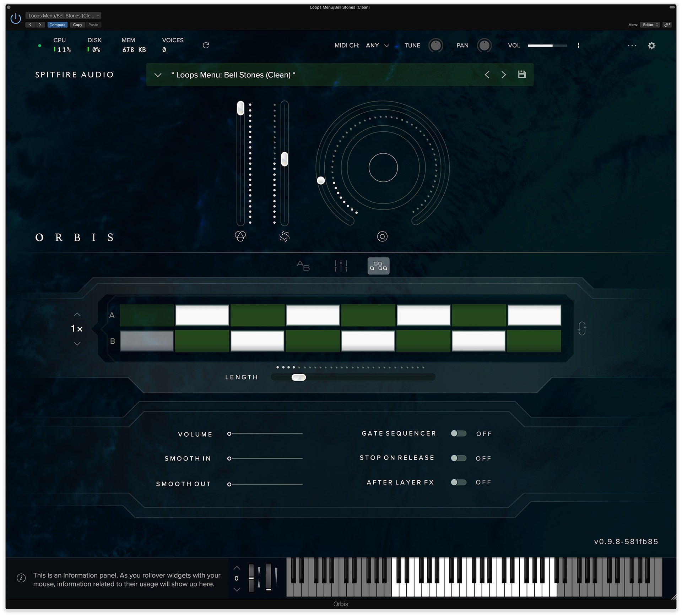Viewport: 682px width, 616px height.
Task: Click the Compare button
Action: [x=57, y=25]
